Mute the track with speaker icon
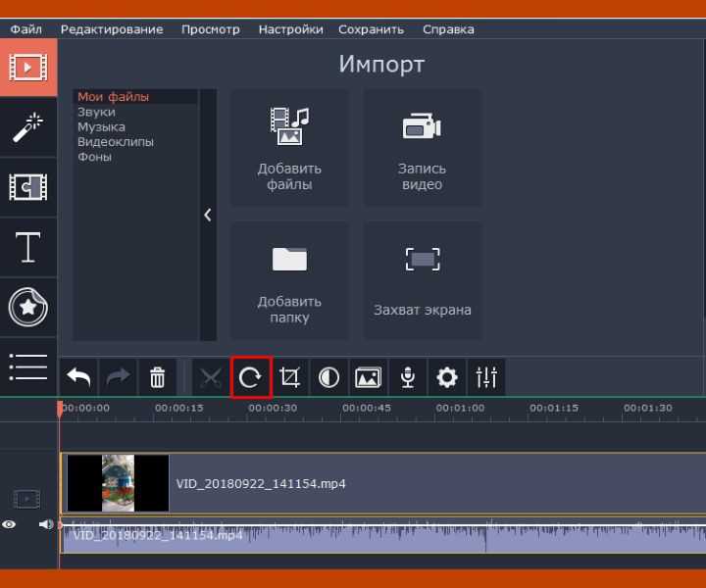 [x=45, y=525]
